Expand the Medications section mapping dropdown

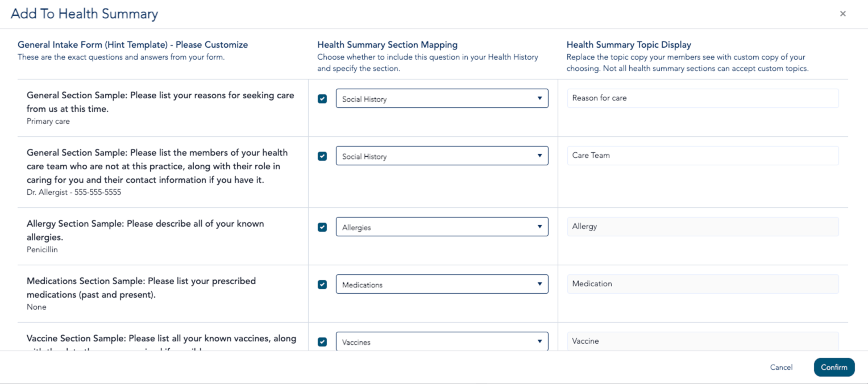click(x=442, y=284)
